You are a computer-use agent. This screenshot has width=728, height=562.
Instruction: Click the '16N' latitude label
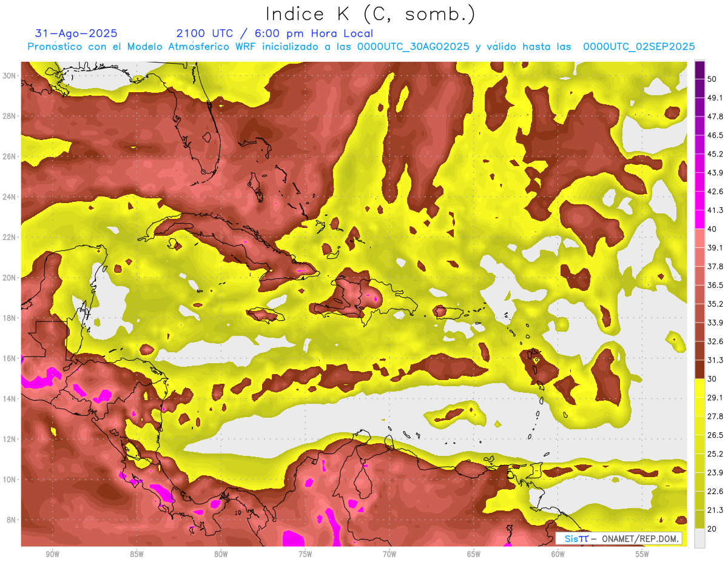tap(10, 358)
